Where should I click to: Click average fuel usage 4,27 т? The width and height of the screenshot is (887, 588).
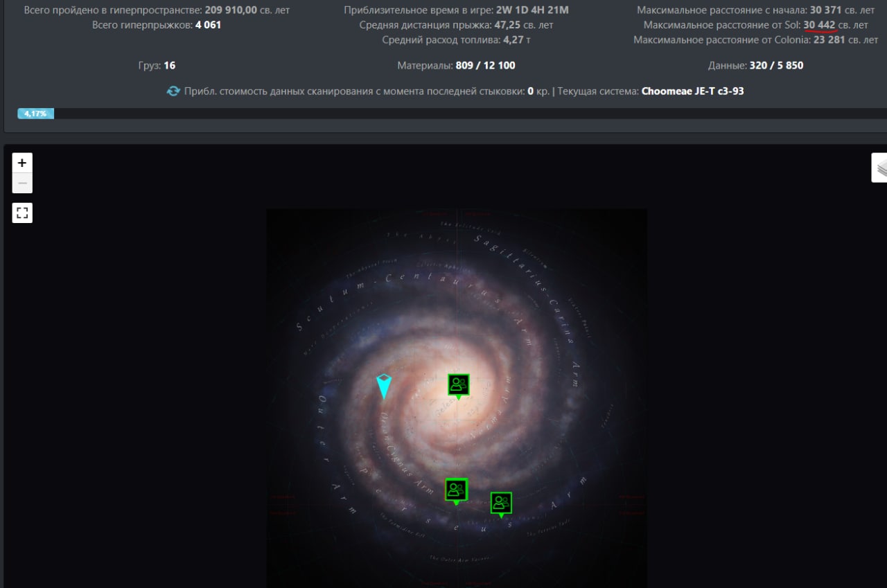tap(517, 39)
